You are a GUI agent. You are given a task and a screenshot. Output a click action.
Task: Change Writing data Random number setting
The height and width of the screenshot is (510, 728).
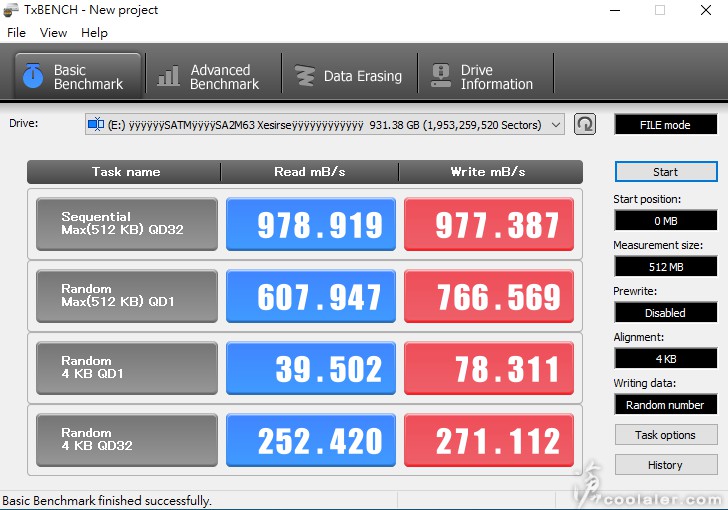pos(666,405)
